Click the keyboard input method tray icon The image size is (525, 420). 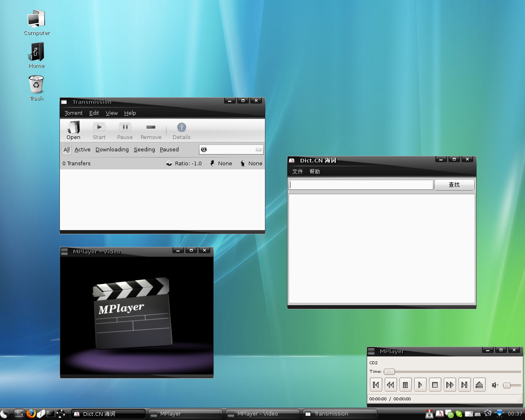(x=478, y=414)
